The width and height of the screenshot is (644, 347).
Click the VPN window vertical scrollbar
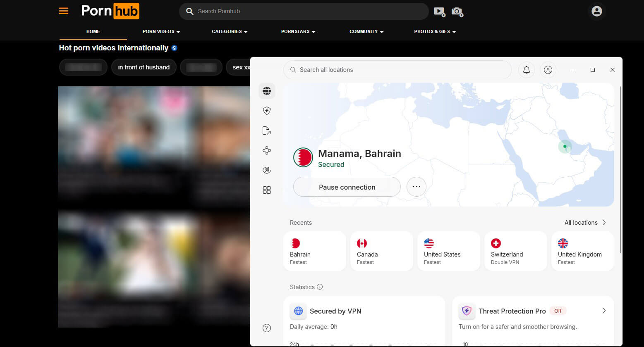tap(620, 169)
